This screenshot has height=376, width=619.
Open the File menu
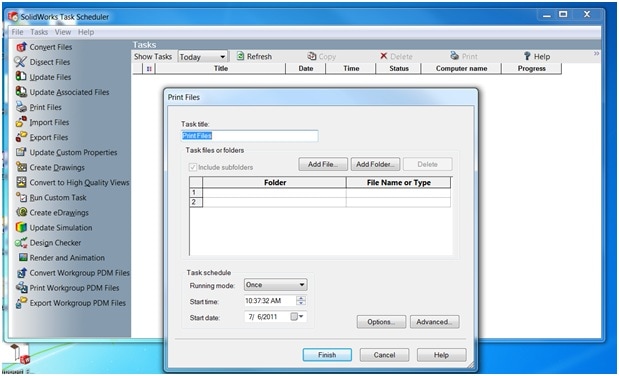[x=17, y=32]
